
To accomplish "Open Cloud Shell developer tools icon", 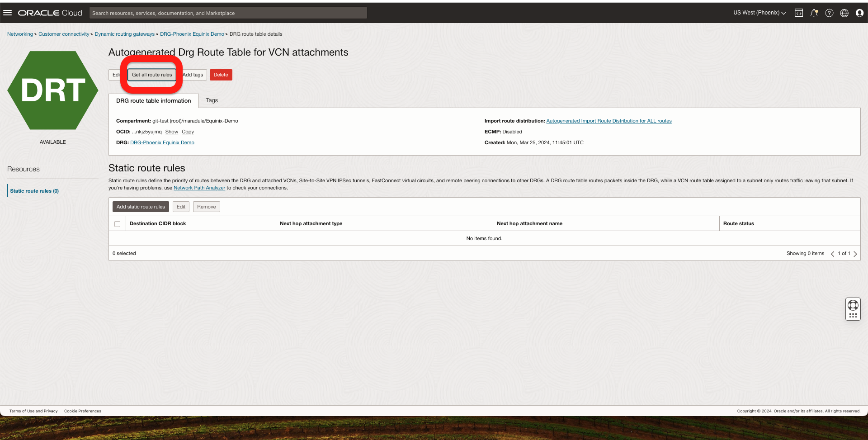I will (x=799, y=13).
